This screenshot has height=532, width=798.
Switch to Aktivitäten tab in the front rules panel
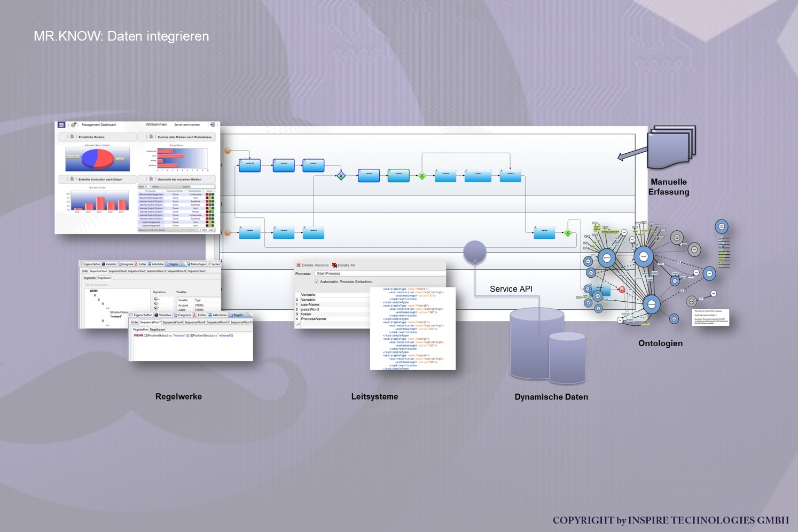(x=217, y=315)
